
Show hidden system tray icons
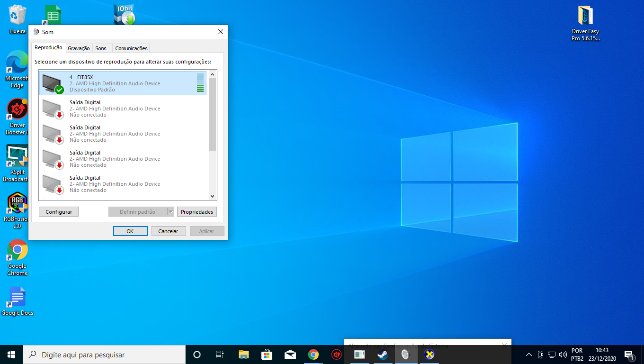pos(529,355)
